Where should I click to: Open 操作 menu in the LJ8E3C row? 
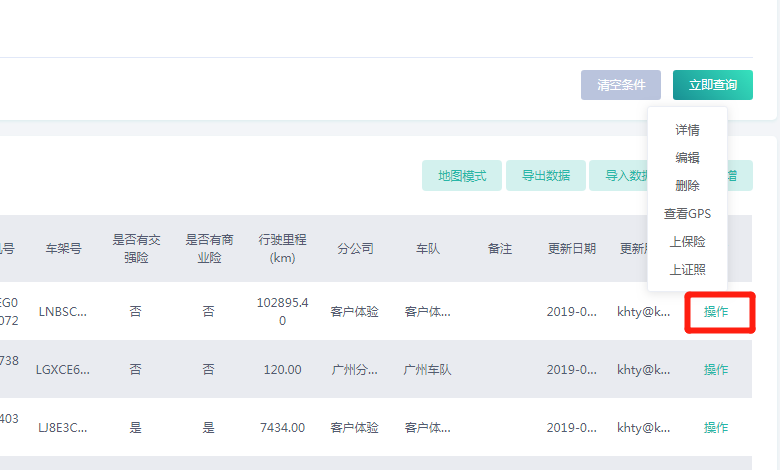pos(716,428)
